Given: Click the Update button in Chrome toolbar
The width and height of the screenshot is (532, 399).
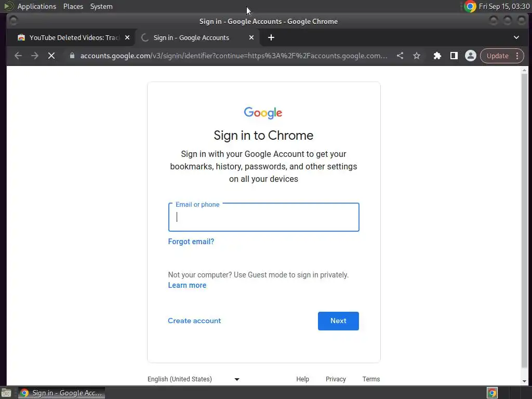Looking at the screenshot, I should 497,56.
